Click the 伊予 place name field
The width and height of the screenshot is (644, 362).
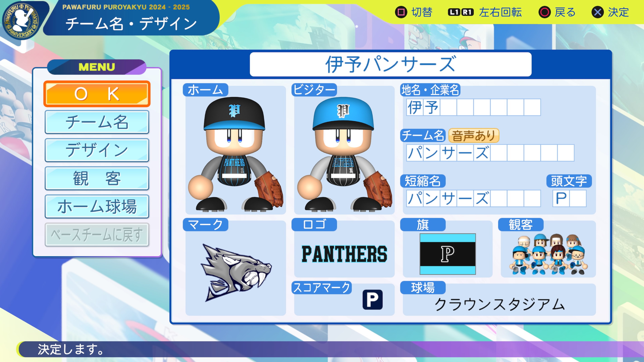point(473,107)
